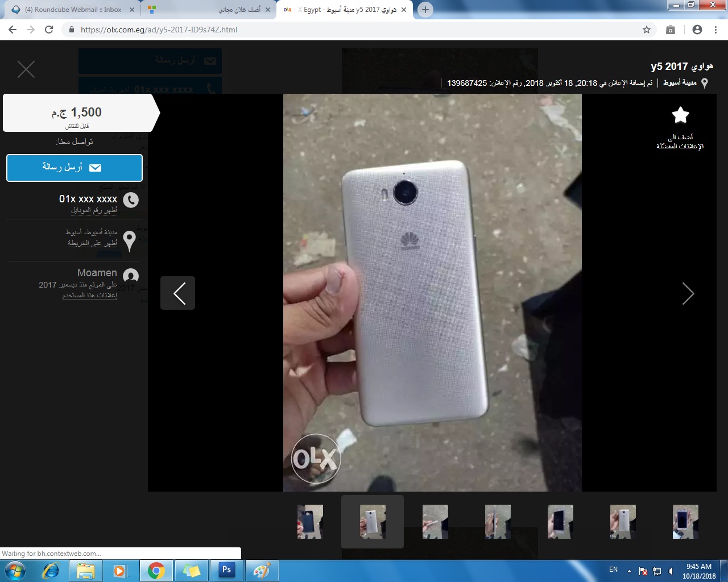Open the Windows Start menu
The height and width of the screenshot is (582, 728).
click(15, 570)
